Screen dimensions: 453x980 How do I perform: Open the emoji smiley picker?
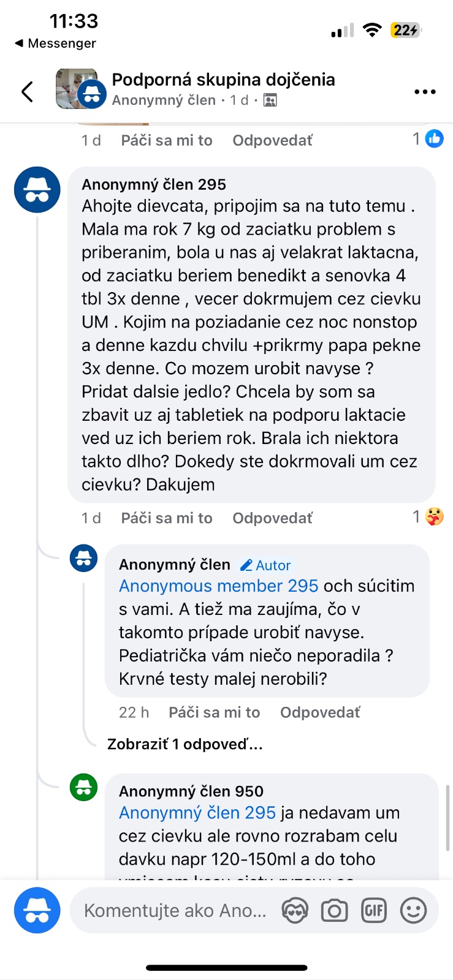click(413, 911)
